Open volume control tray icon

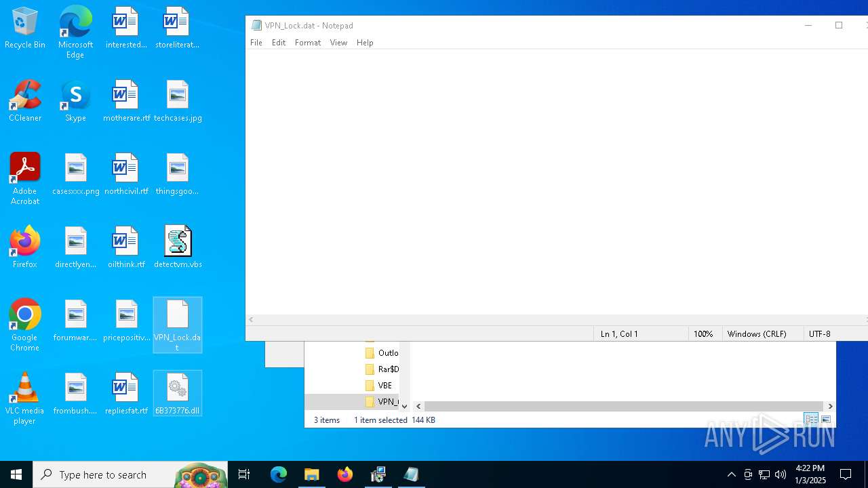[781, 474]
